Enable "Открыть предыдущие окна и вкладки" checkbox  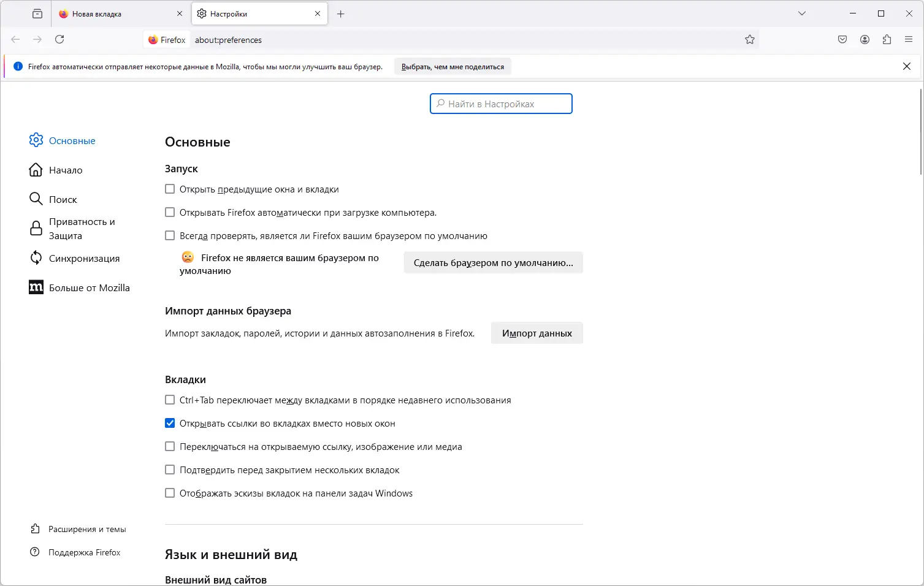point(170,189)
